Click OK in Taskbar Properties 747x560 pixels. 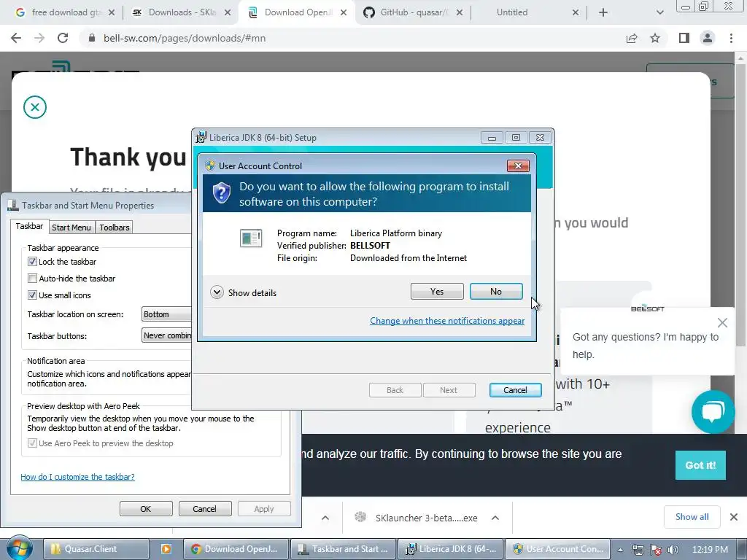pos(146,508)
